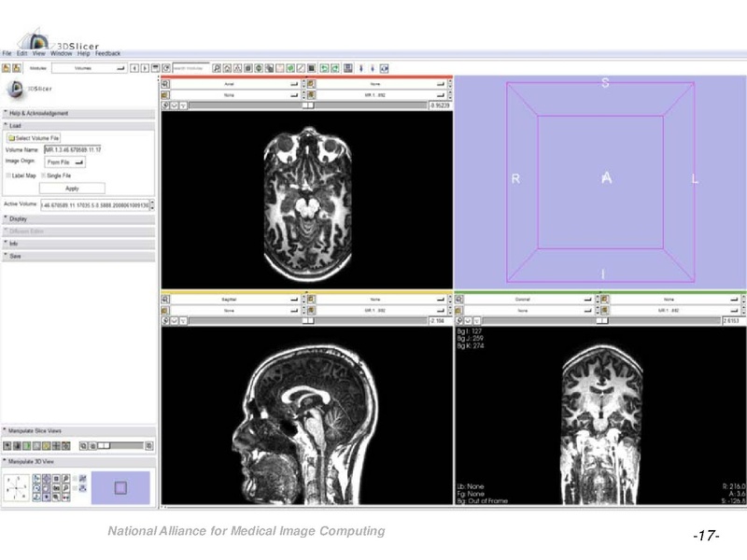Adjust the foreground opacity slider in Manipulate Slice Views
This screenshot has height=560, width=747.
(x=120, y=446)
